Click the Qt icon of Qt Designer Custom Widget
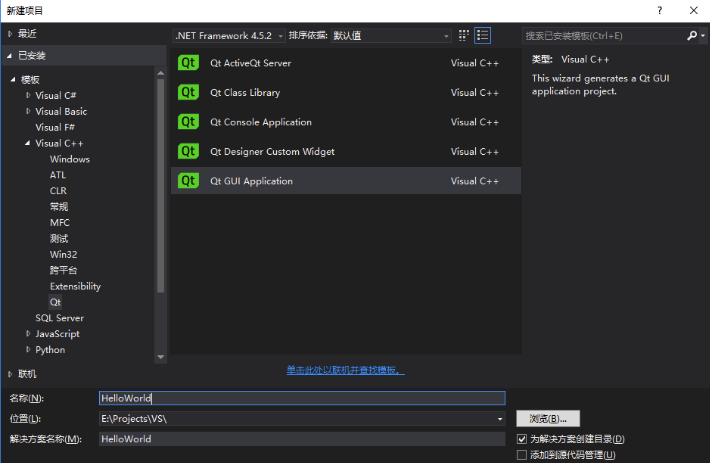The width and height of the screenshot is (710, 463). tap(188, 151)
